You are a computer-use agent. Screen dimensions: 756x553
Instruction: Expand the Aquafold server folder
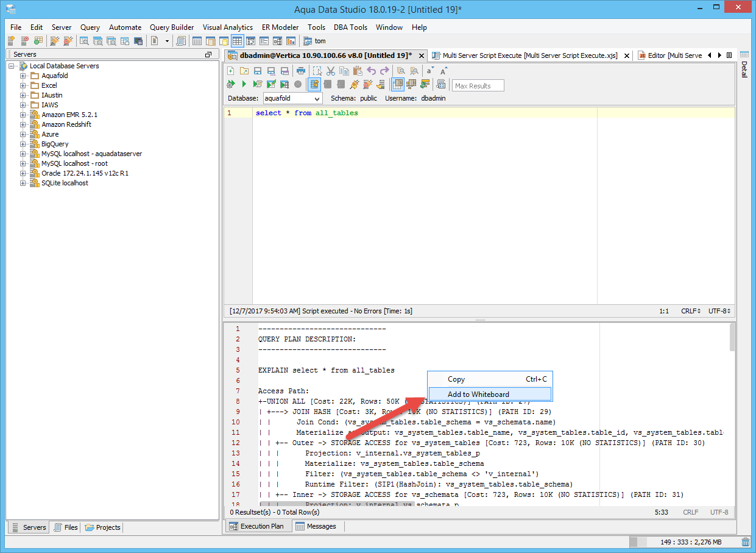[23, 76]
